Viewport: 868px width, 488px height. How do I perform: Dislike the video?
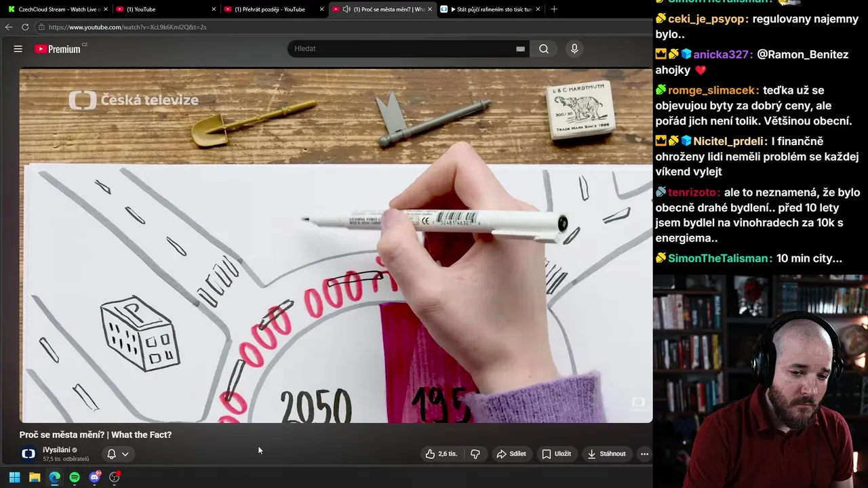pyautogui.click(x=475, y=454)
